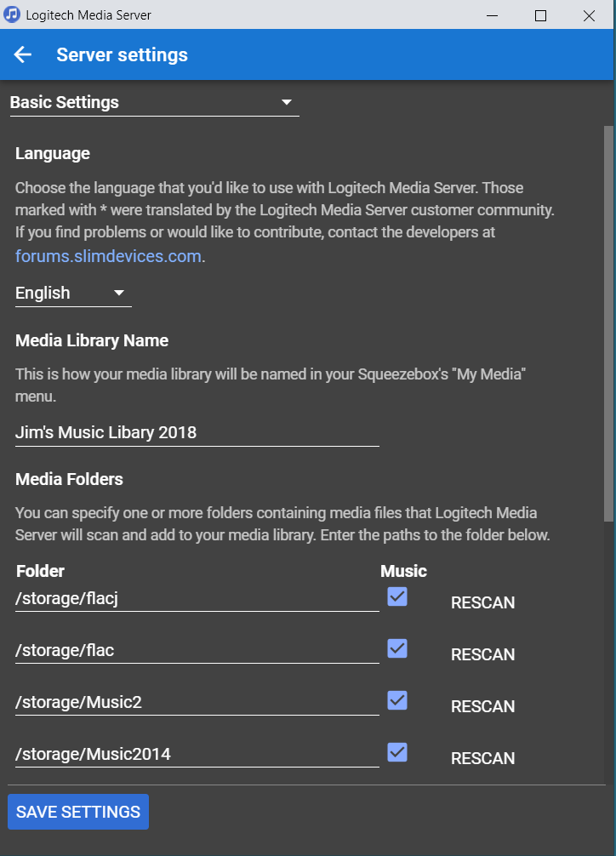Rescan the /storage/flacj folder

pos(482,603)
